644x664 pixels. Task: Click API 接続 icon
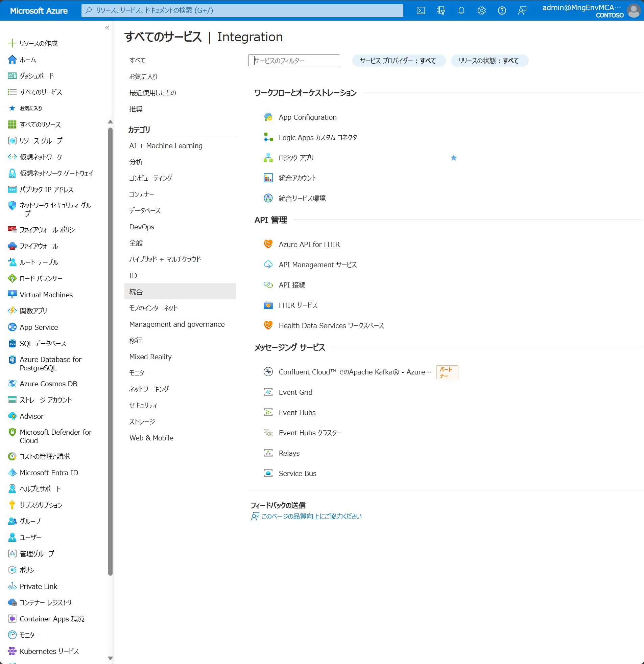coord(268,285)
